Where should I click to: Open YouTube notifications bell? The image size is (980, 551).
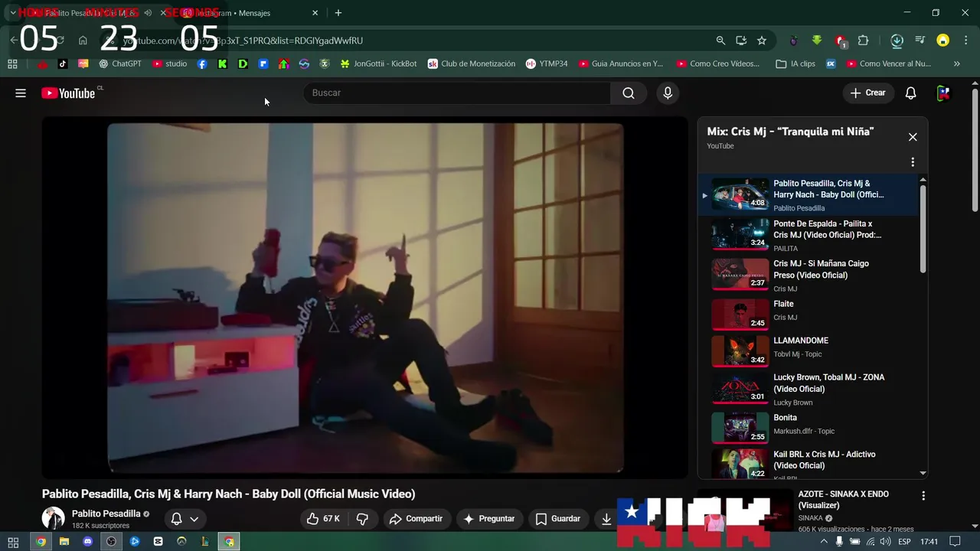911,93
